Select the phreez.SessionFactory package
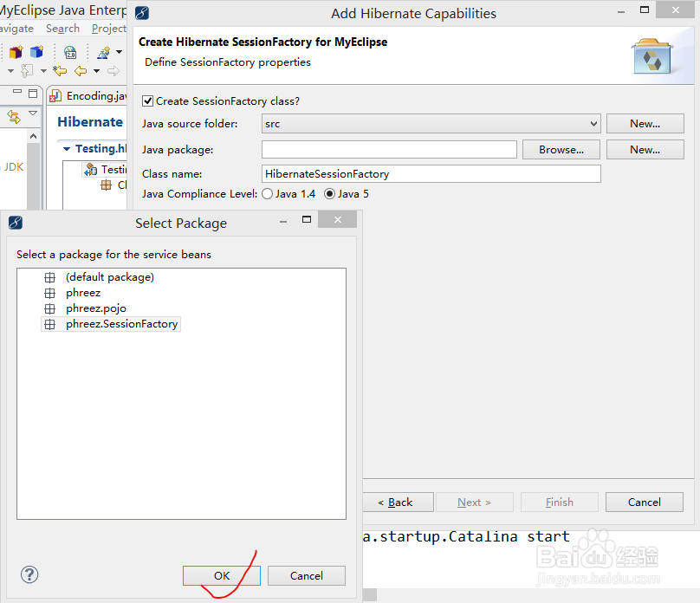Image resolution: width=700 pixels, height=603 pixels. pyautogui.click(x=121, y=324)
